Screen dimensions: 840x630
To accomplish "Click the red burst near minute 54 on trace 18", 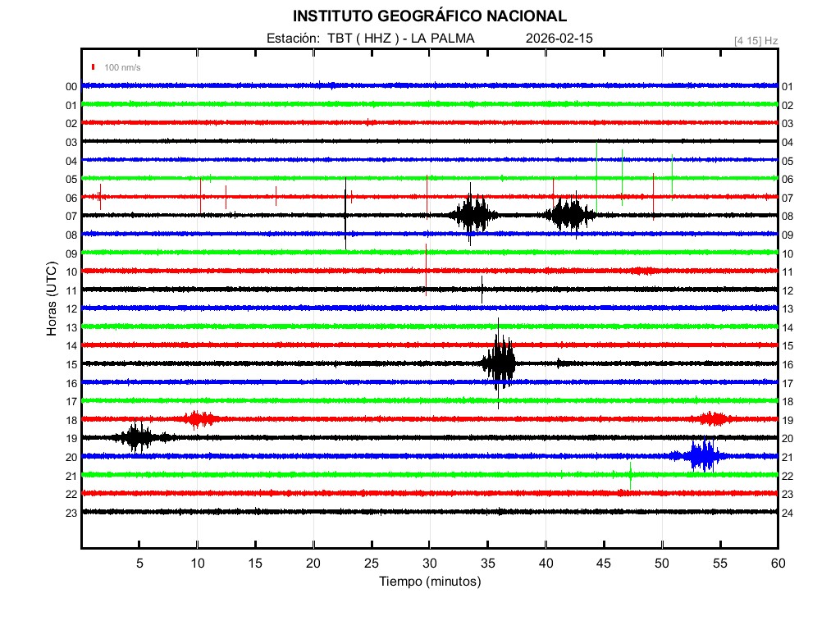I will point(715,419).
